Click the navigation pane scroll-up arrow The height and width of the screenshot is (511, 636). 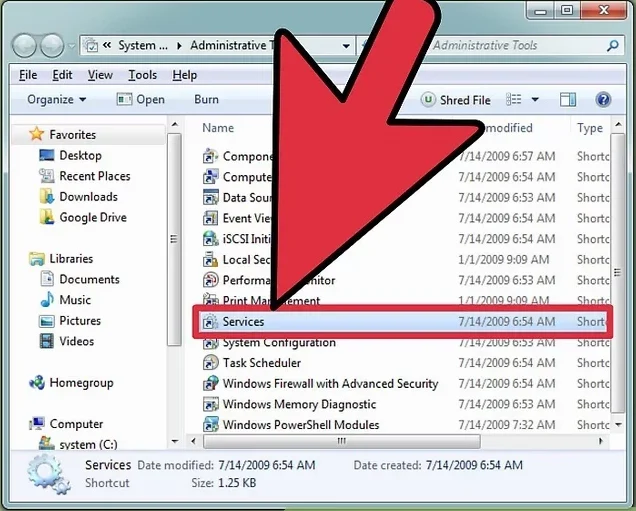pyautogui.click(x=175, y=125)
